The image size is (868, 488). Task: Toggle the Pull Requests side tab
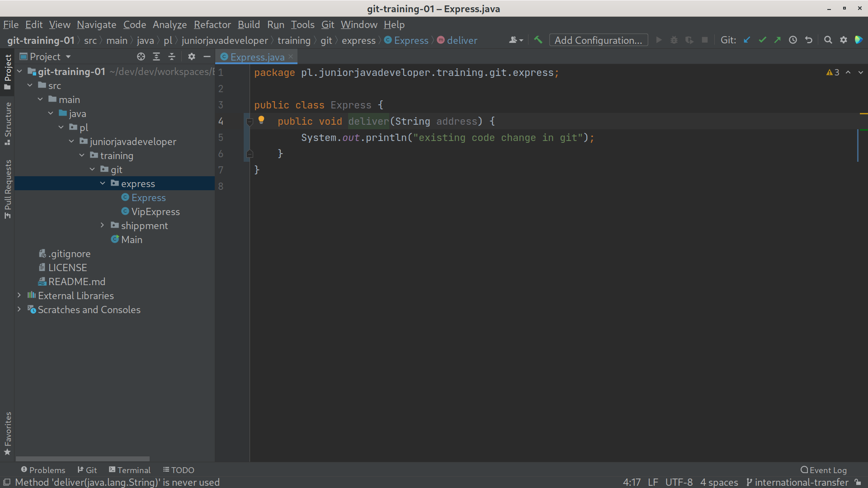click(x=7, y=189)
